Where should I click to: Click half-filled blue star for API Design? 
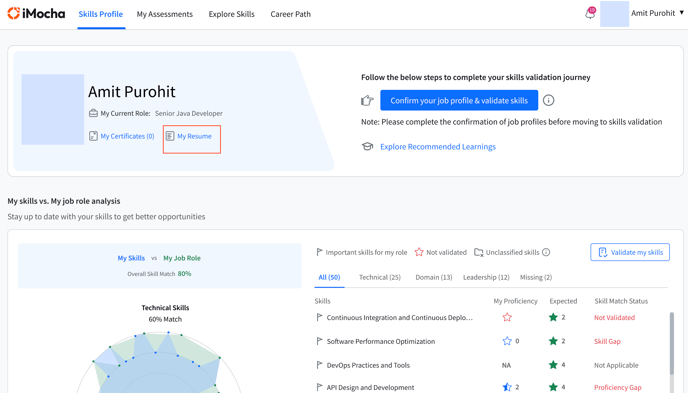click(x=507, y=387)
